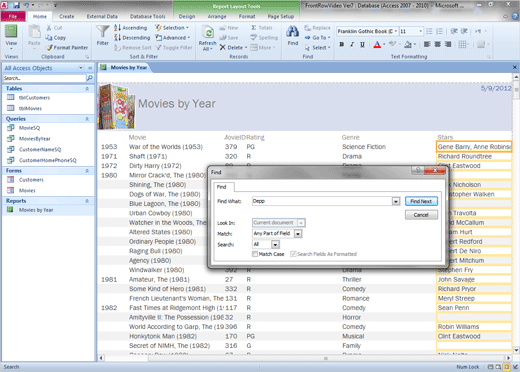Open the View button in the ribbon
Viewport: 520px width, 372px height.
(11, 37)
